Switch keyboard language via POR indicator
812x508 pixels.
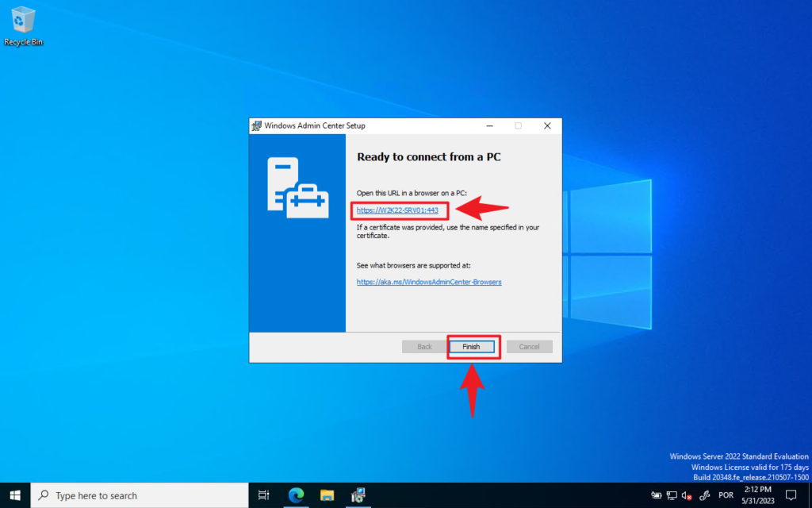click(x=726, y=495)
